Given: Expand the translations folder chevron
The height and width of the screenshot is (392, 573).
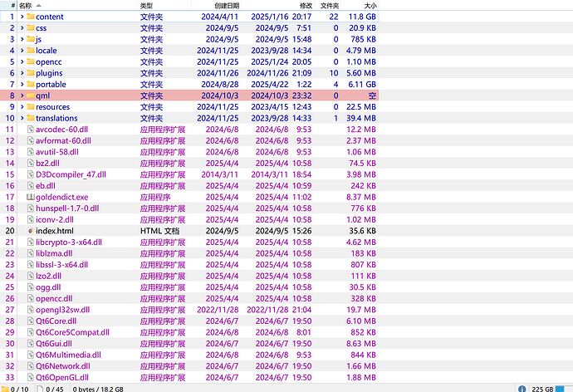Looking at the screenshot, I should pyautogui.click(x=22, y=118).
